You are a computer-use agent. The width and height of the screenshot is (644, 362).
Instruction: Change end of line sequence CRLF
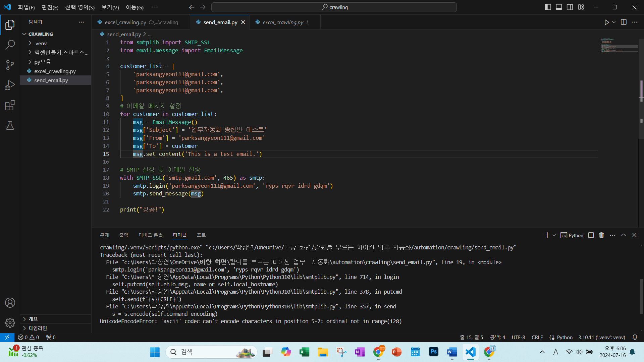(x=537, y=337)
